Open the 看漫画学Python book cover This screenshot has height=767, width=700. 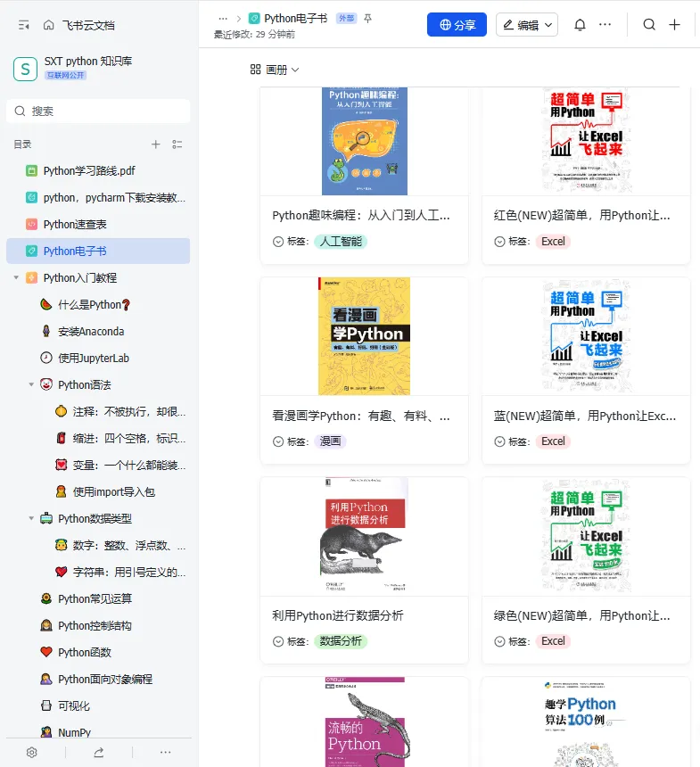(365, 336)
